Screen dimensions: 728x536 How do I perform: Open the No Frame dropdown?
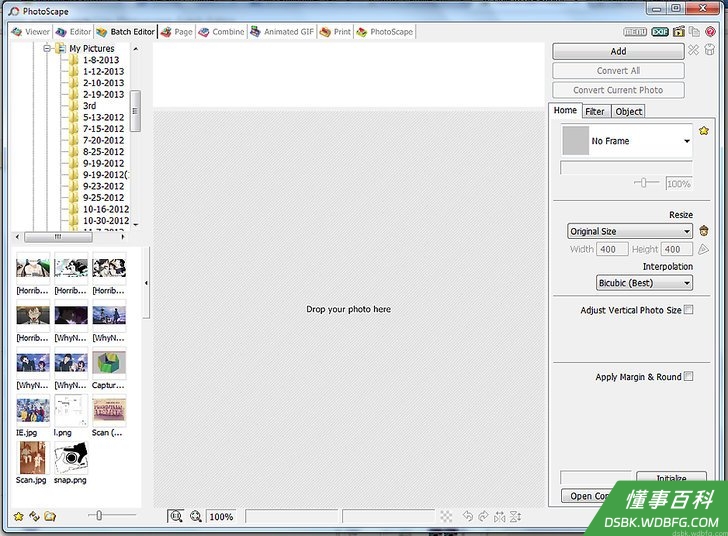pos(627,141)
